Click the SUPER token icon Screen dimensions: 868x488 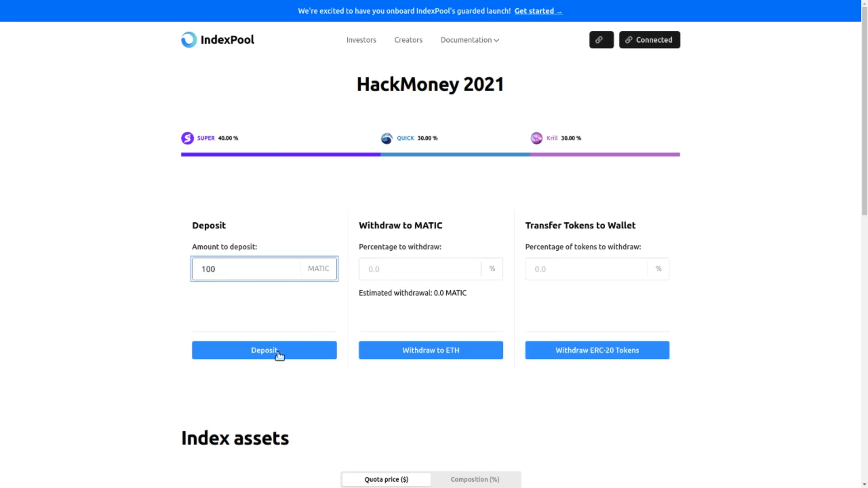(x=188, y=138)
